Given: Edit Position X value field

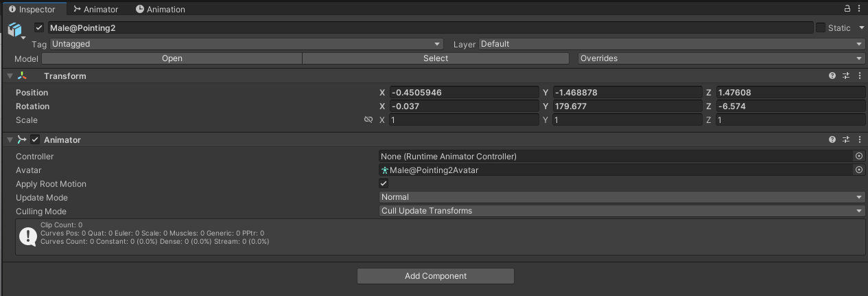Looking at the screenshot, I should 464,93.
